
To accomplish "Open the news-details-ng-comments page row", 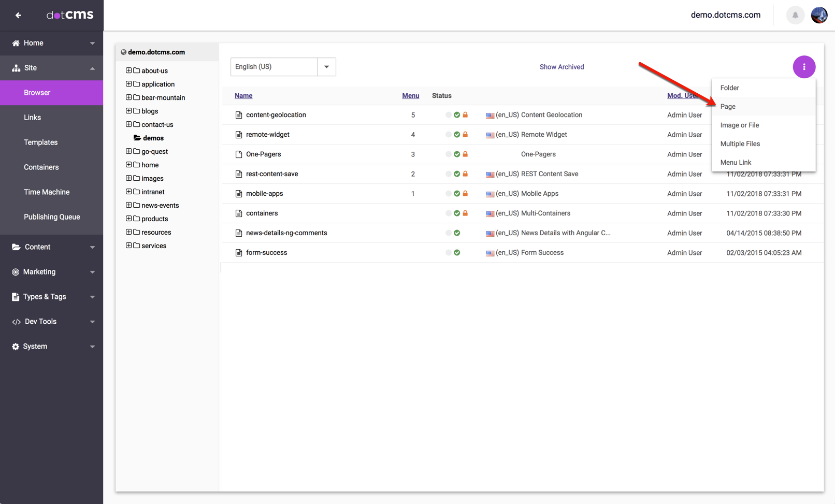I will (x=286, y=233).
